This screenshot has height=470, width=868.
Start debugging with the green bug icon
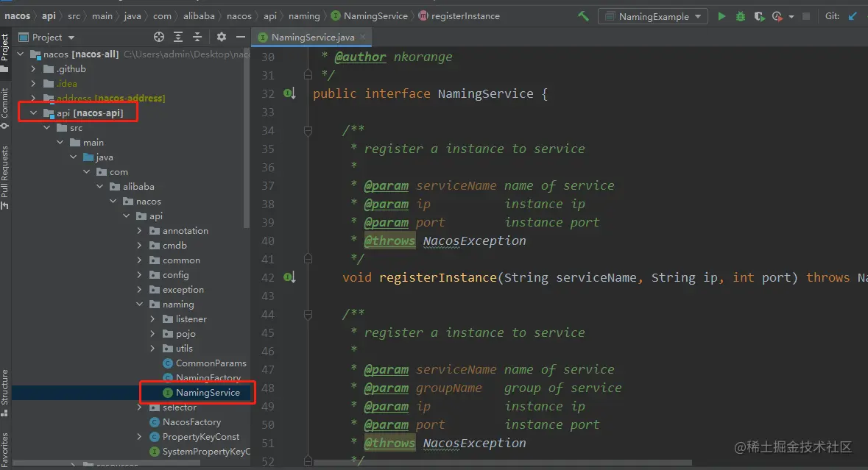point(741,16)
